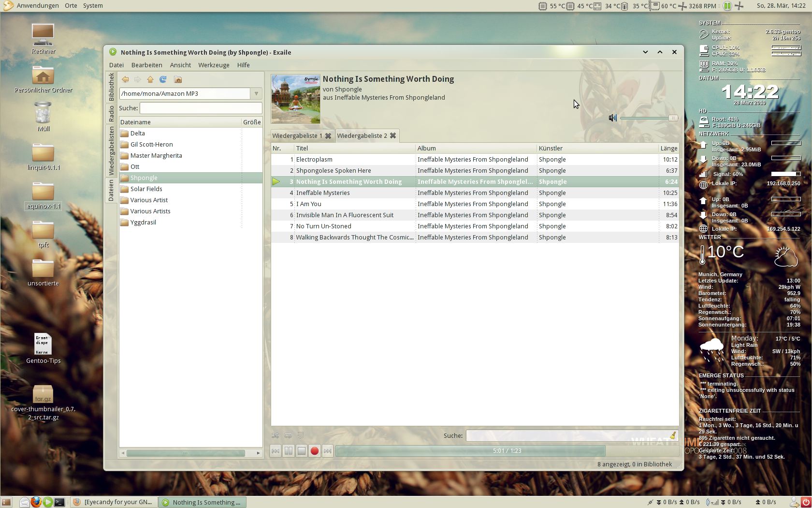812x508 pixels.
Task: Go back in the file browser
Action: pos(125,79)
